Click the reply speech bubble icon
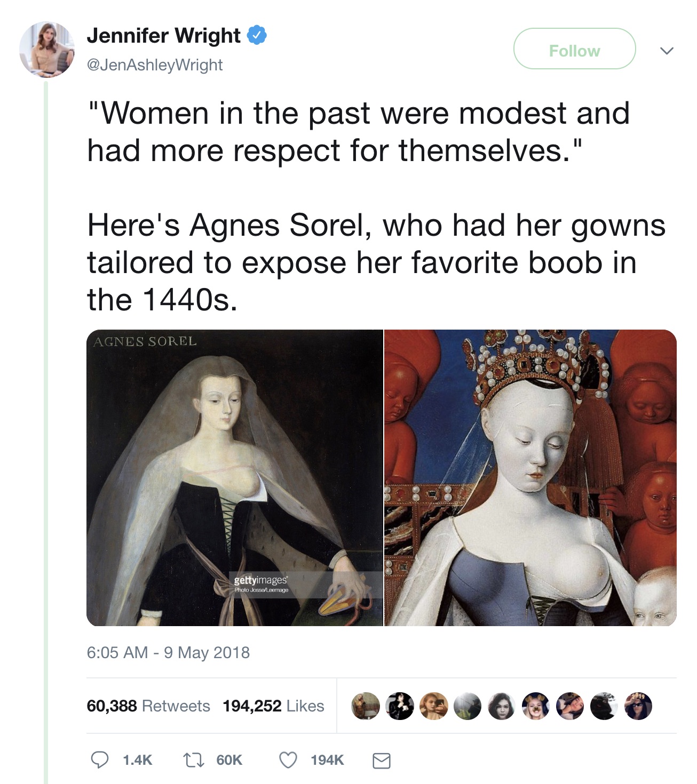This screenshot has width=697, height=784. click(100, 759)
